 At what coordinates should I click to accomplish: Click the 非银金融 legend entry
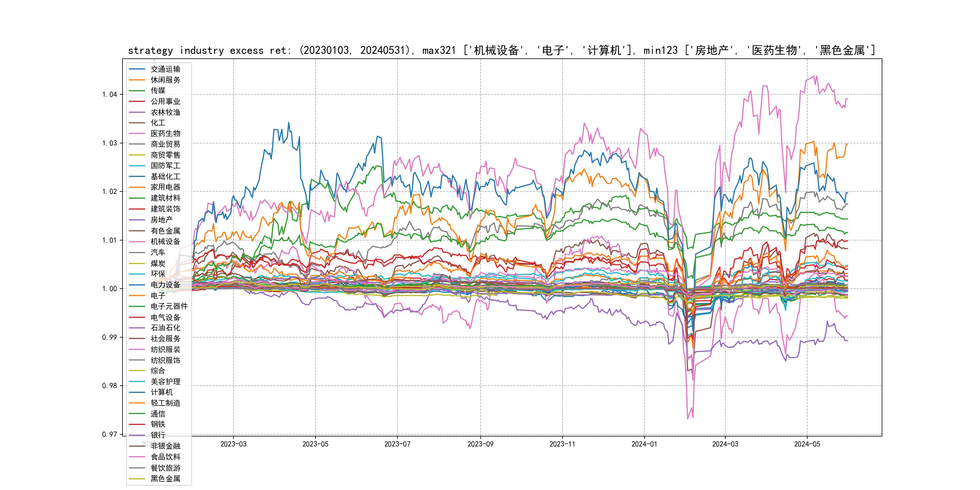165,446
